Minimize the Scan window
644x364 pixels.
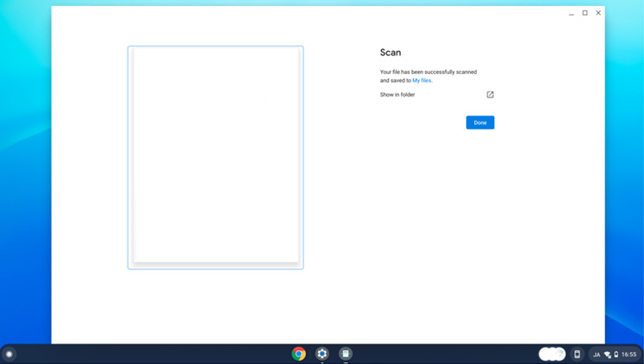point(572,13)
